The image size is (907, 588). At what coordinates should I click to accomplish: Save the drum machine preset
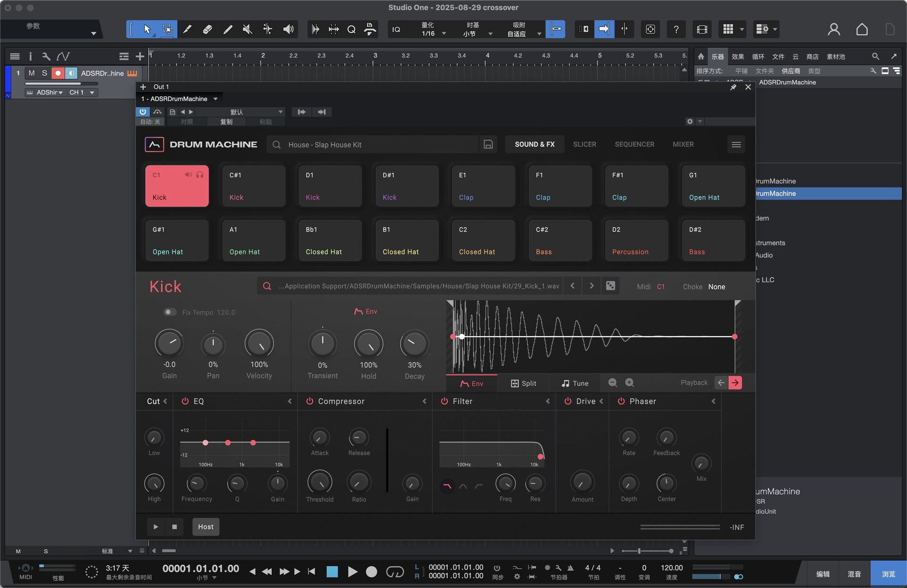click(x=488, y=145)
